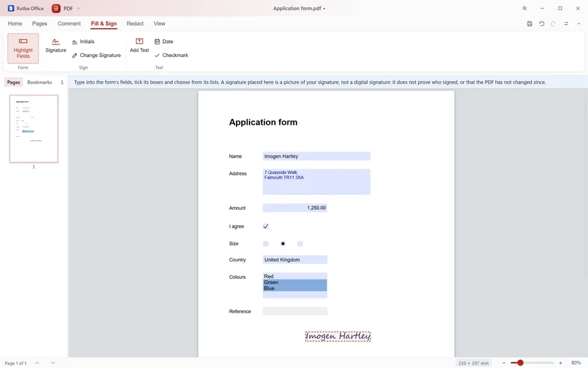
Task: Go to next page using down chevron
Action: point(53,363)
